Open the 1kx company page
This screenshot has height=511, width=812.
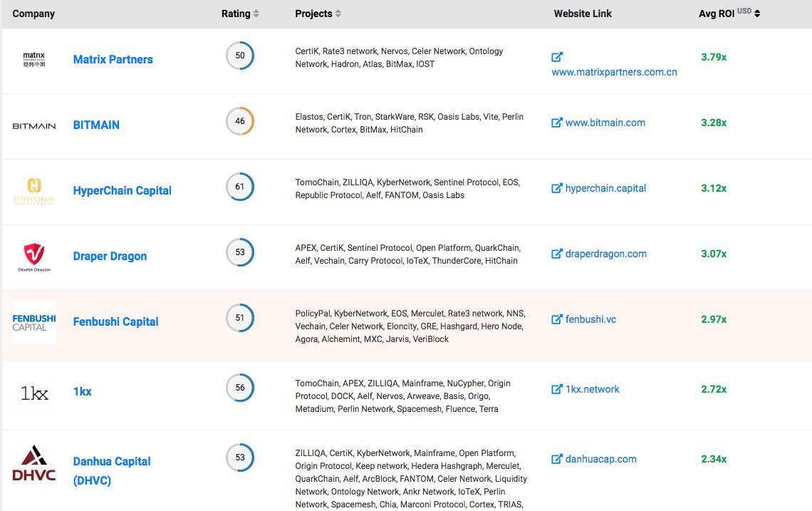(x=83, y=392)
